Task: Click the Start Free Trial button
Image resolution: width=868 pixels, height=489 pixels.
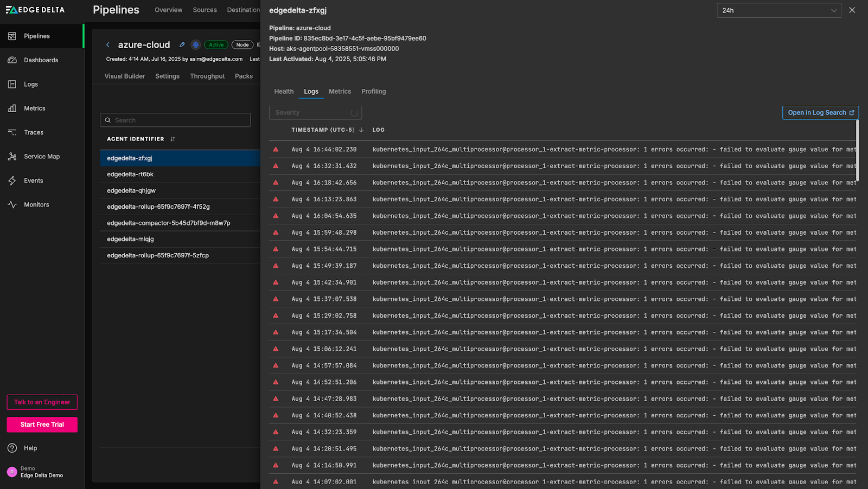Action: pos(42,425)
